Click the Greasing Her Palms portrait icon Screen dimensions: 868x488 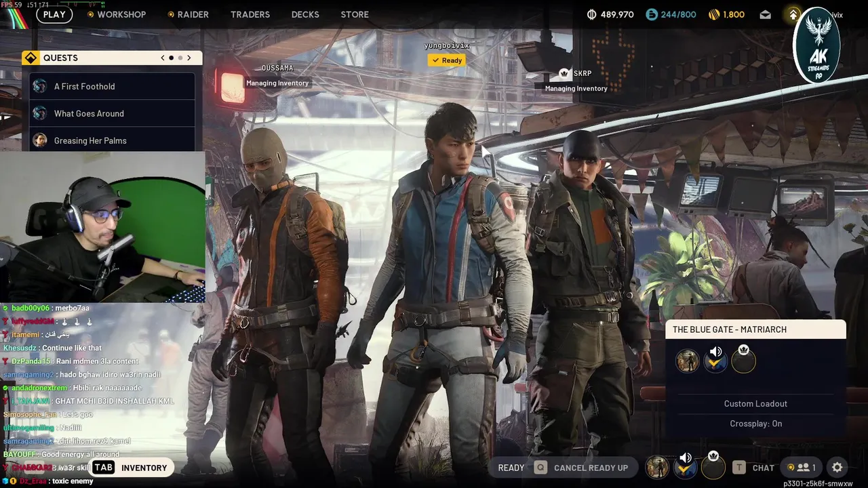coord(40,140)
